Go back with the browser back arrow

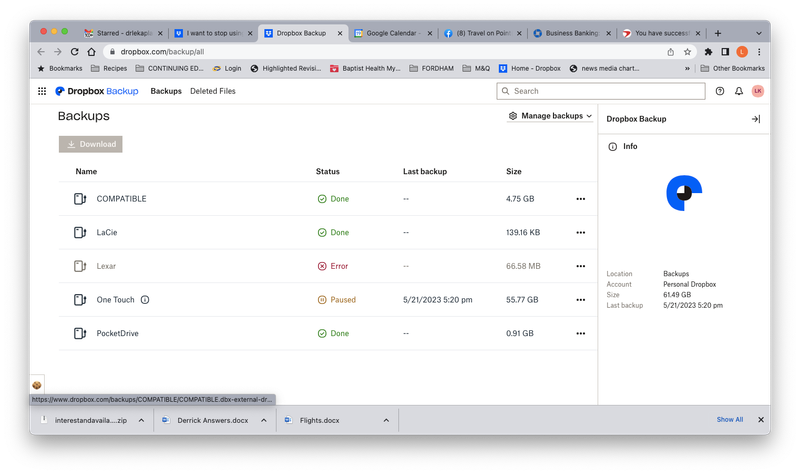[x=41, y=52]
